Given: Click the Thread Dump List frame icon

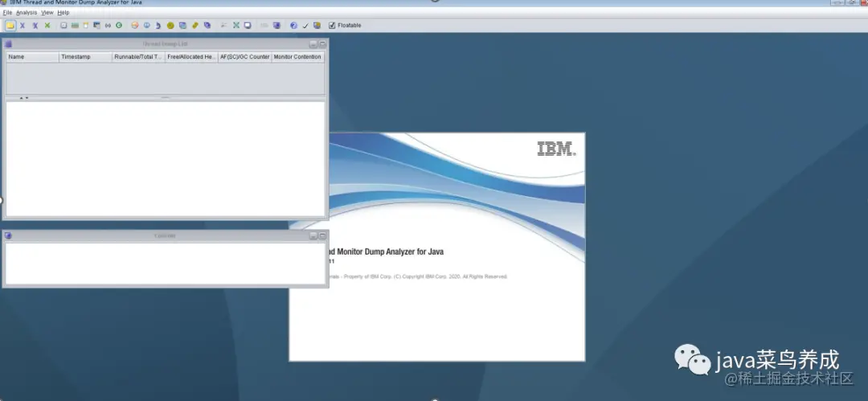Looking at the screenshot, I should point(8,43).
